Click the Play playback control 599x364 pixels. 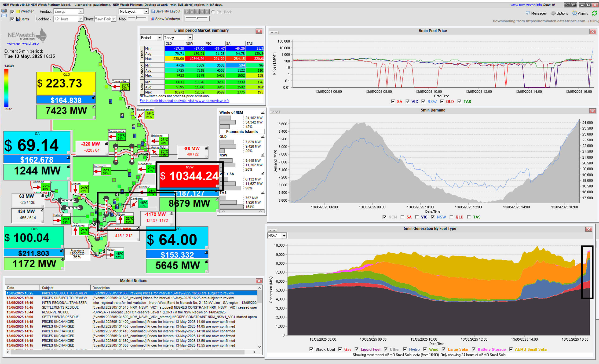pyautogui.click(x=187, y=12)
